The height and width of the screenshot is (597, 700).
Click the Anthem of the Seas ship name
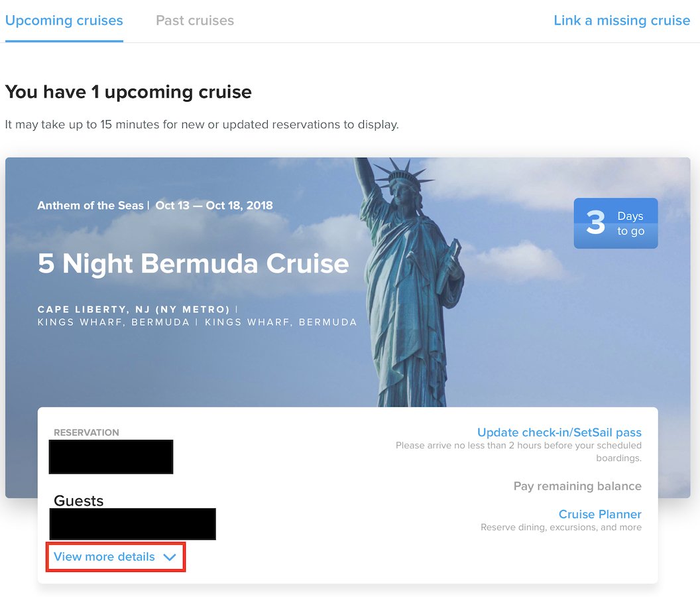[90, 206]
